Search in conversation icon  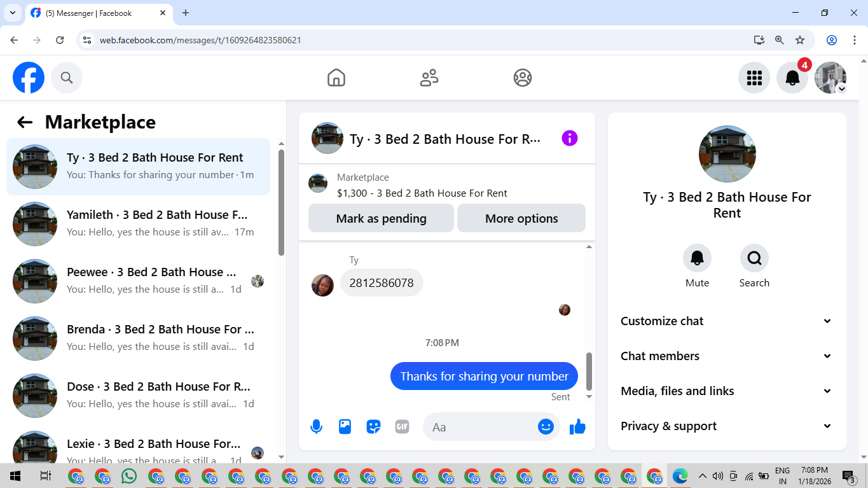754,258
